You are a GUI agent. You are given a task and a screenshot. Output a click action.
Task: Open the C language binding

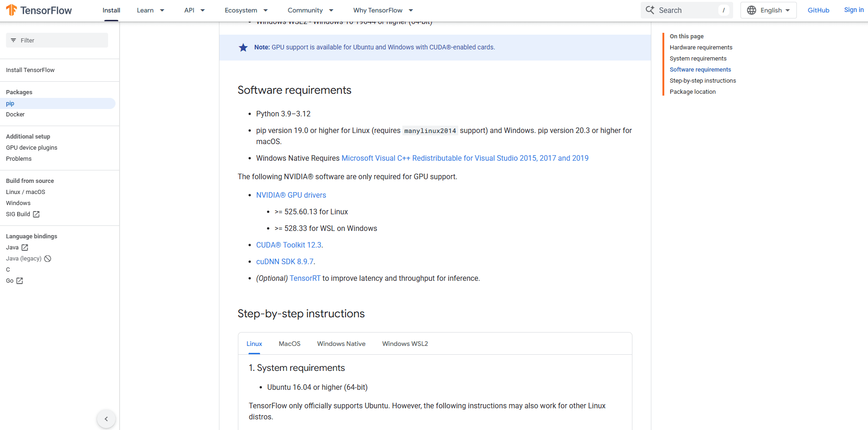[8, 270]
